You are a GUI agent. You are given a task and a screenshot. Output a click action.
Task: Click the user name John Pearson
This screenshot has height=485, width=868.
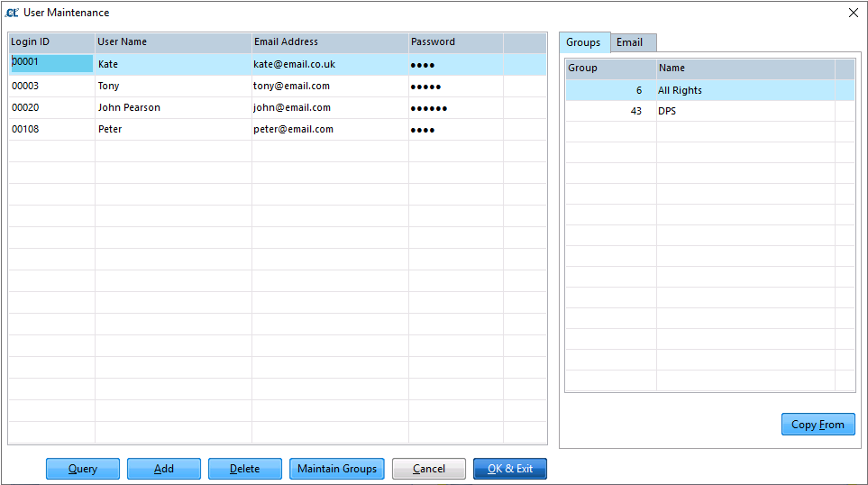click(129, 107)
